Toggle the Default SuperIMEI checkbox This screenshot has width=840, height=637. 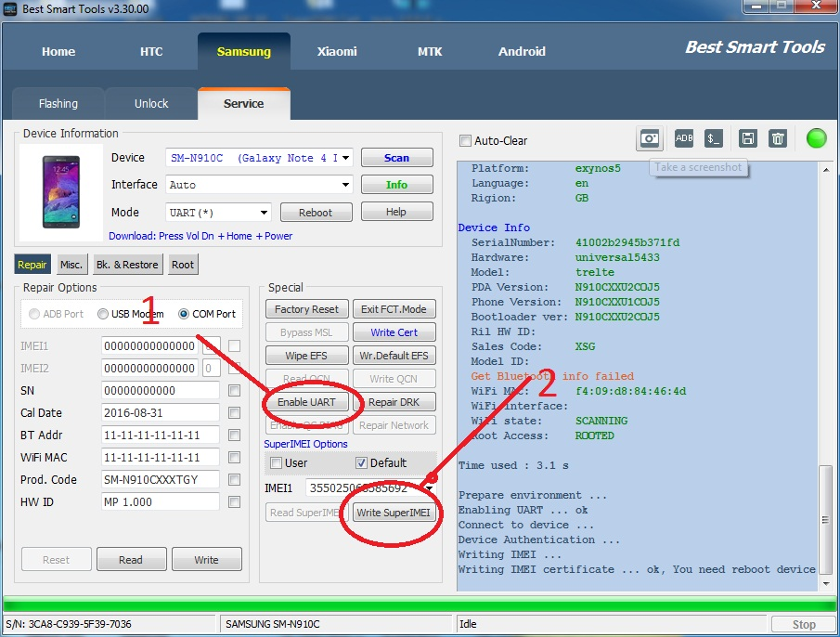pos(362,462)
